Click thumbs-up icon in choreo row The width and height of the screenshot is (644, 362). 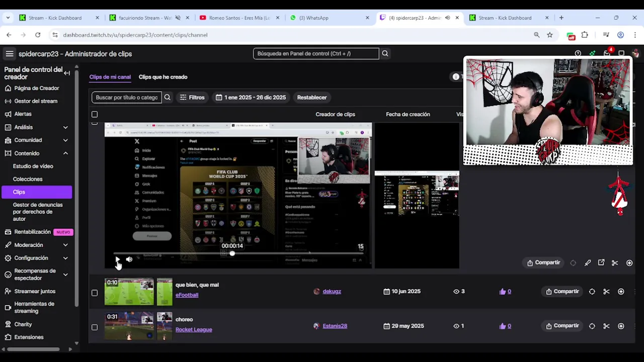click(503, 326)
